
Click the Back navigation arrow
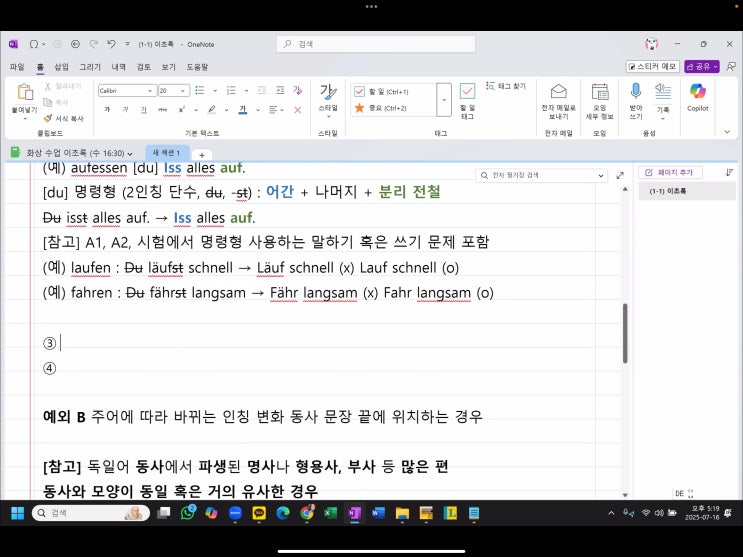pos(75,44)
